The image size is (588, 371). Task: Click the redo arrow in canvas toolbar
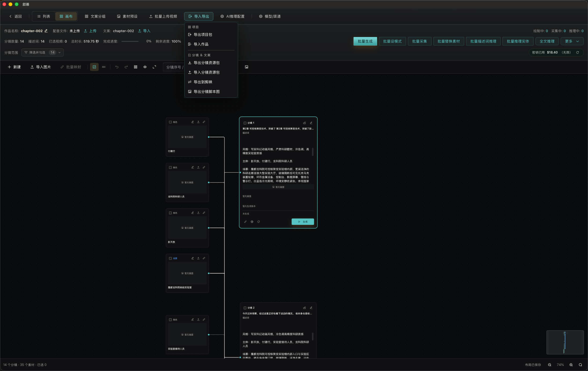point(126,67)
